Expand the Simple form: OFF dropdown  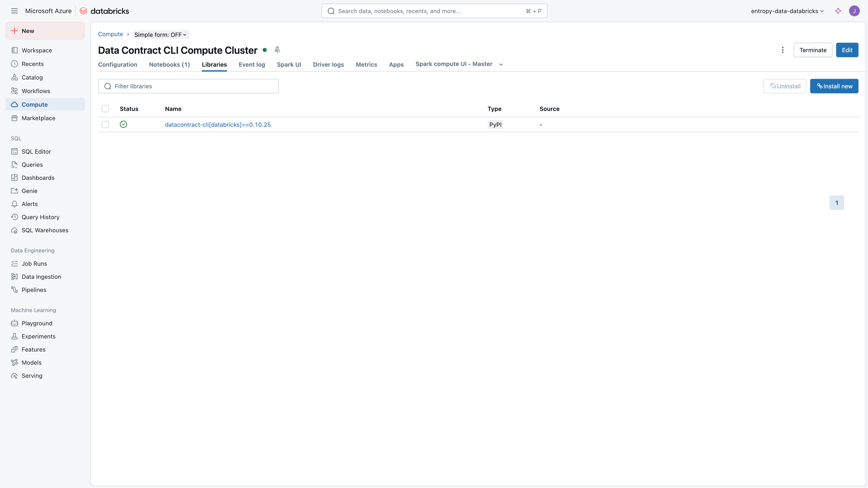[x=160, y=35]
